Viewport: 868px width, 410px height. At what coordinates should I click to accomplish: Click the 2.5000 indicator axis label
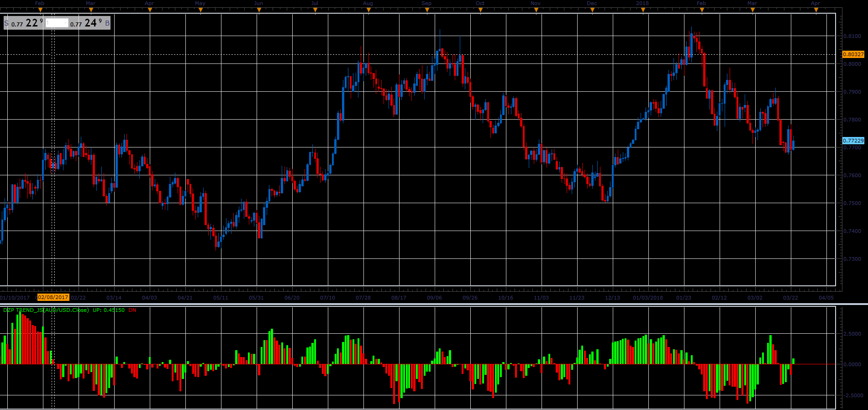[x=853, y=334]
